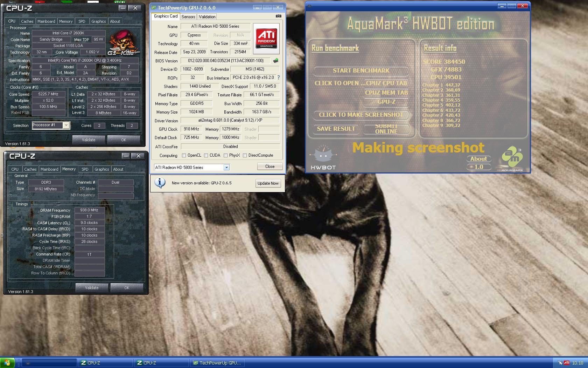Click the DRAM Frequency value 938.0 MHz
This screenshot has height=368, width=588.
89,210
